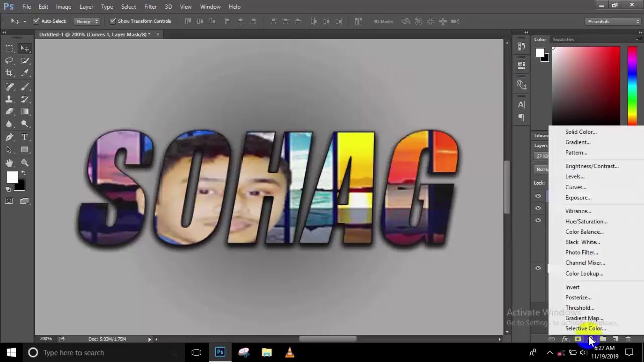Select the Quick Selection tool
The image size is (644, 362).
pos(24,61)
